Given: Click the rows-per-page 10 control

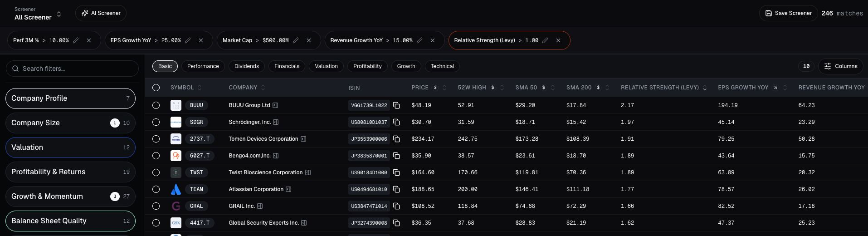Looking at the screenshot, I should 806,66.
